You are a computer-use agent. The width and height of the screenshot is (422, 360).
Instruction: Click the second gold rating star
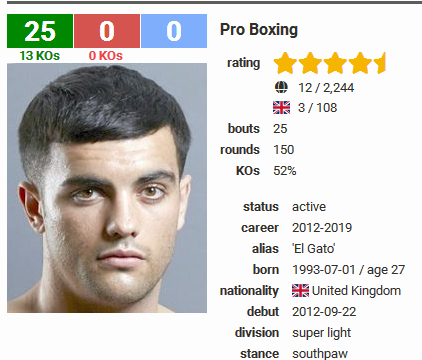click(310, 63)
